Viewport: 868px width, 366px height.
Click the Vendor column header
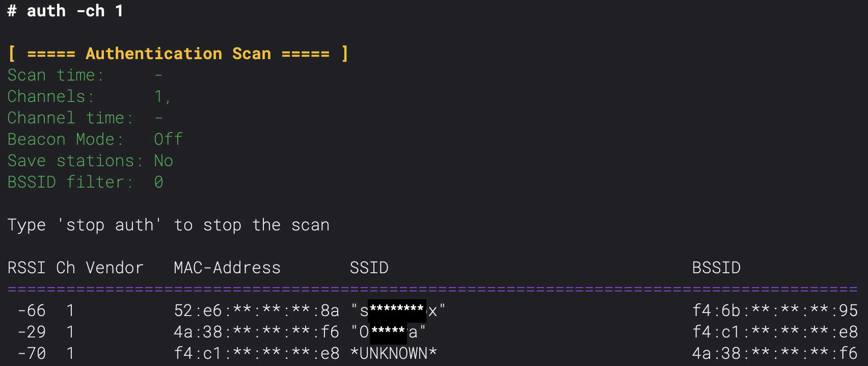click(x=115, y=268)
